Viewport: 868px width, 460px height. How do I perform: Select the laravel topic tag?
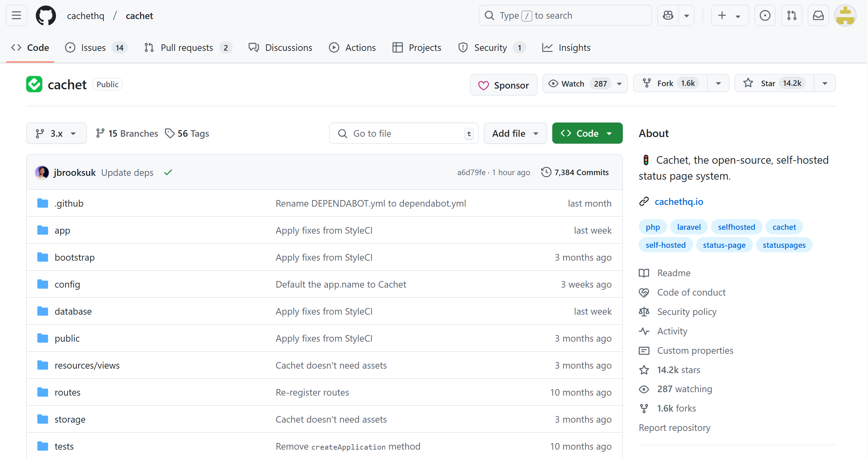(x=689, y=227)
